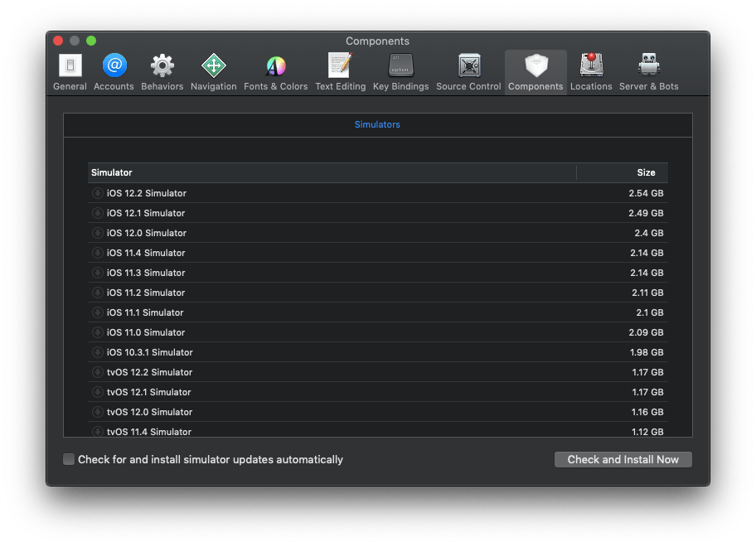Sort by the Size column header
756x547 pixels.
click(x=623, y=172)
